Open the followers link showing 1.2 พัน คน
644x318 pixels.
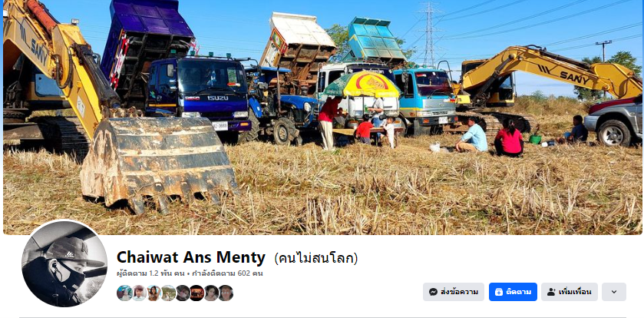click(x=150, y=273)
